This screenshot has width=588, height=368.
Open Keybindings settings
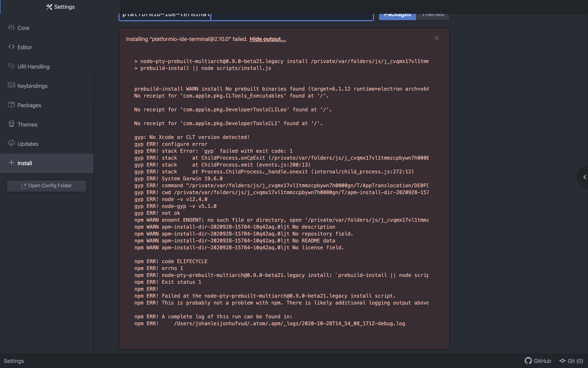47,86
